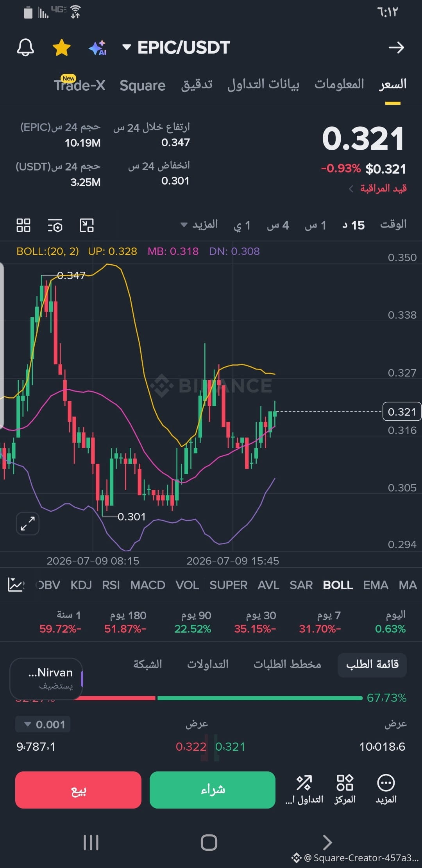Tap the 90 يوم 22.52% value
The image size is (422, 868).
coord(193,629)
